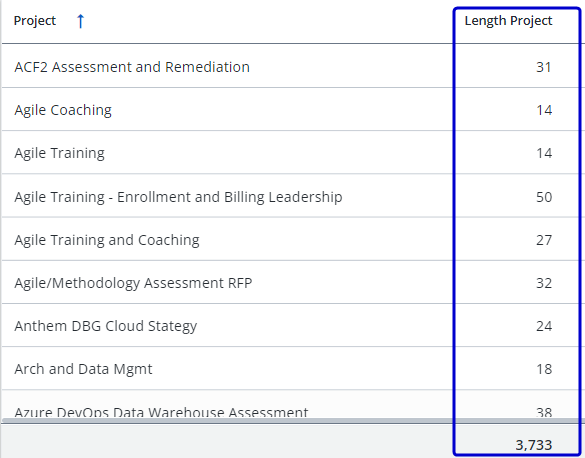The width and height of the screenshot is (585, 458).
Task: Click the ascending sort arrow icon
Action: coord(80,21)
